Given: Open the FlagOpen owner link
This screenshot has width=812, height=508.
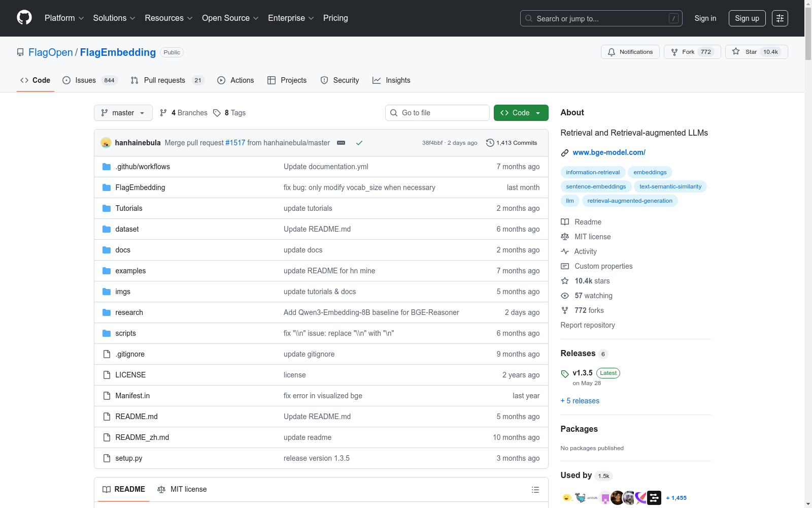Looking at the screenshot, I should pos(51,52).
